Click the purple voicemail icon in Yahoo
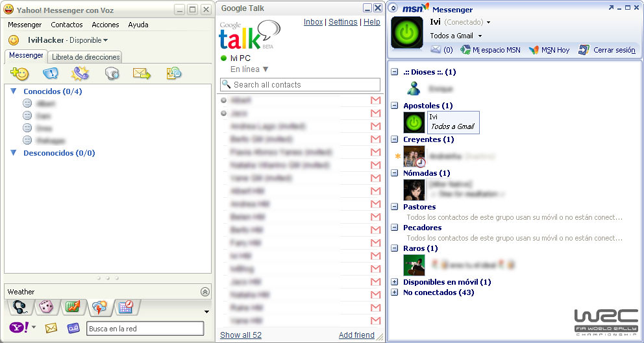The width and height of the screenshot is (644, 343). (x=73, y=328)
